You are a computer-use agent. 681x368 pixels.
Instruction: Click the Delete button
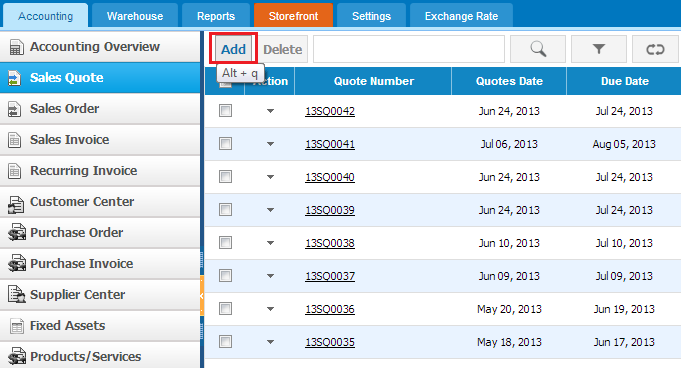coord(283,49)
